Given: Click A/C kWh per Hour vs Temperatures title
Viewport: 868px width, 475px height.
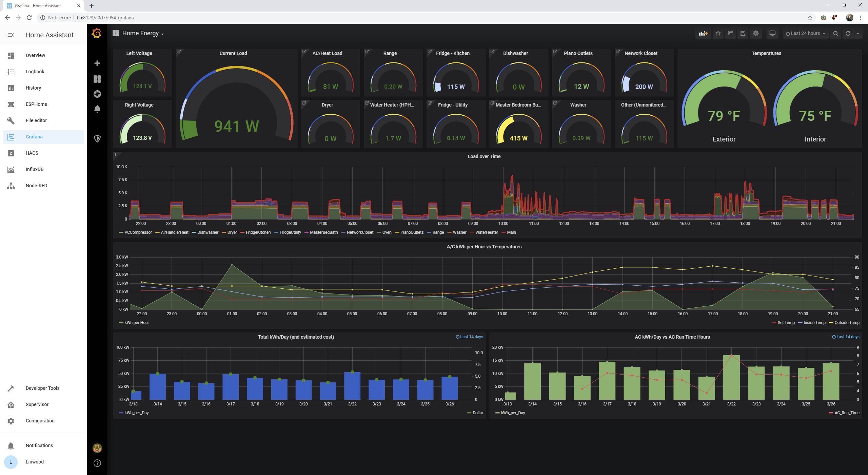Looking at the screenshot, I should pyautogui.click(x=484, y=247).
